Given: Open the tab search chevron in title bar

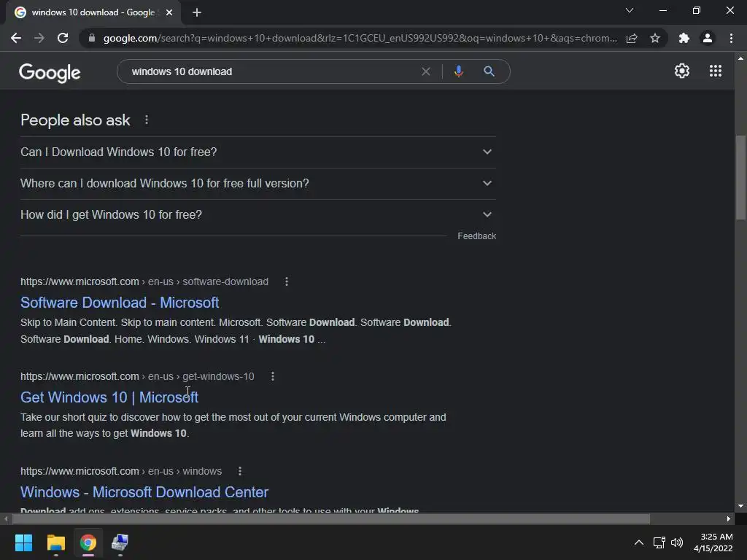Looking at the screenshot, I should (630, 10).
